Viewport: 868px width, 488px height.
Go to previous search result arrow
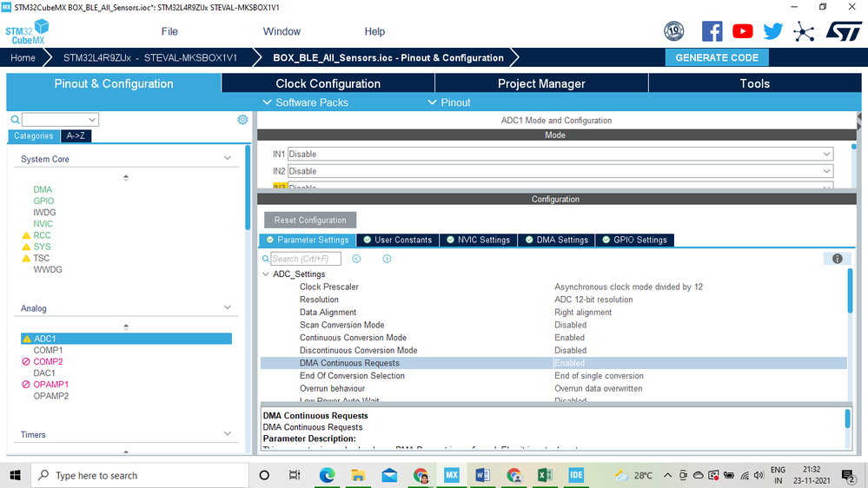tap(356, 259)
